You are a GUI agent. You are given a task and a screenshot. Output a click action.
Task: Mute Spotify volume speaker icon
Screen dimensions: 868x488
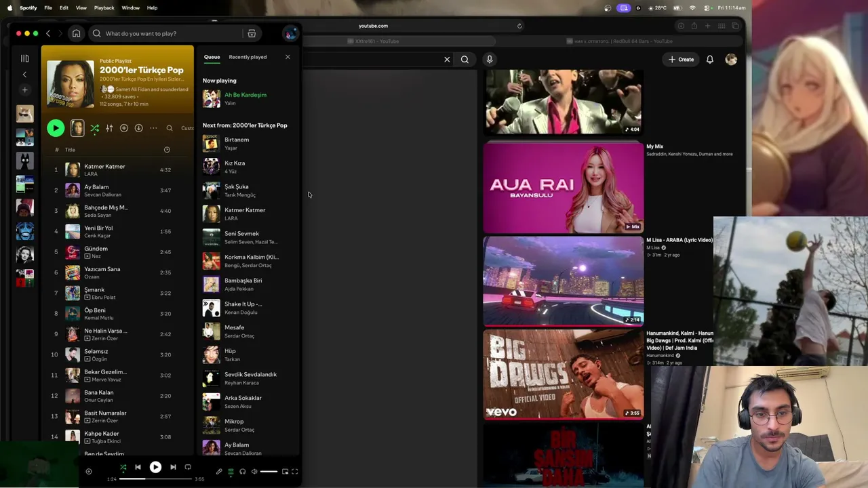[254, 472]
